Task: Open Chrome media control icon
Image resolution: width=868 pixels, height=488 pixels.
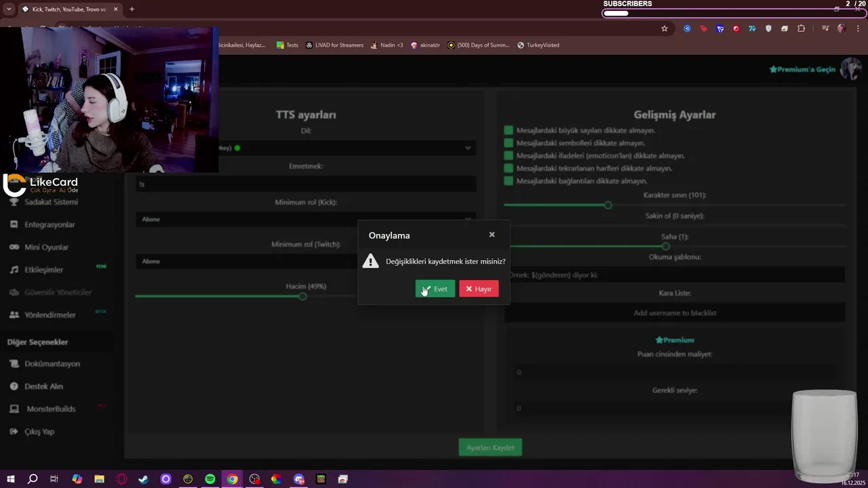Action: tap(825, 28)
